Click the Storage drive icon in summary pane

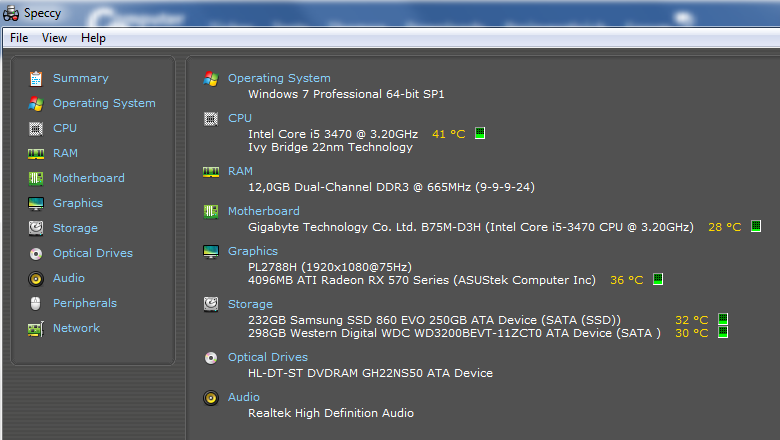211,304
